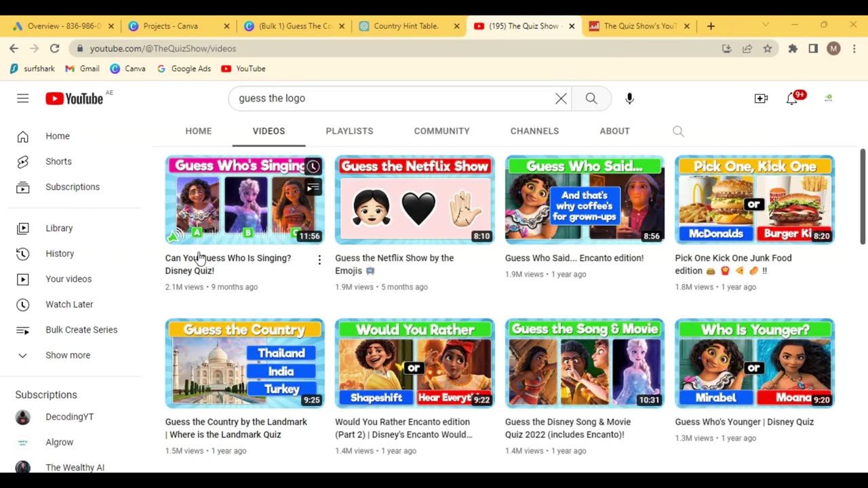Image resolution: width=868 pixels, height=488 pixels.
Task: Open a new browser tab
Action: click(711, 26)
